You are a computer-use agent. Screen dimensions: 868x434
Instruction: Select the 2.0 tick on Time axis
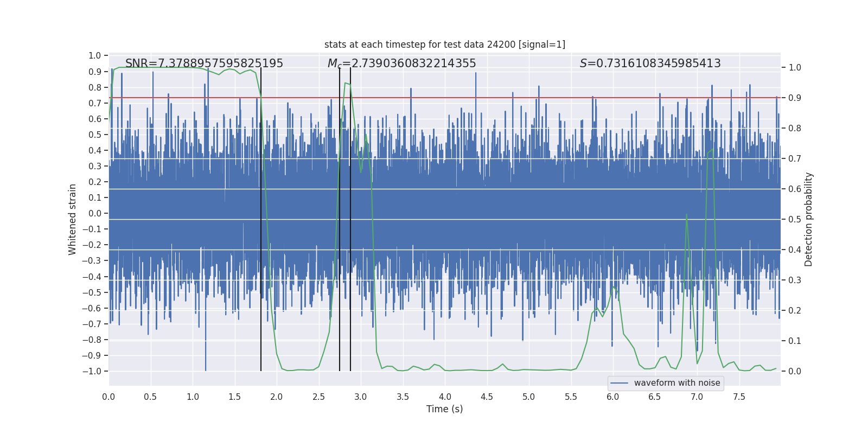click(x=277, y=397)
